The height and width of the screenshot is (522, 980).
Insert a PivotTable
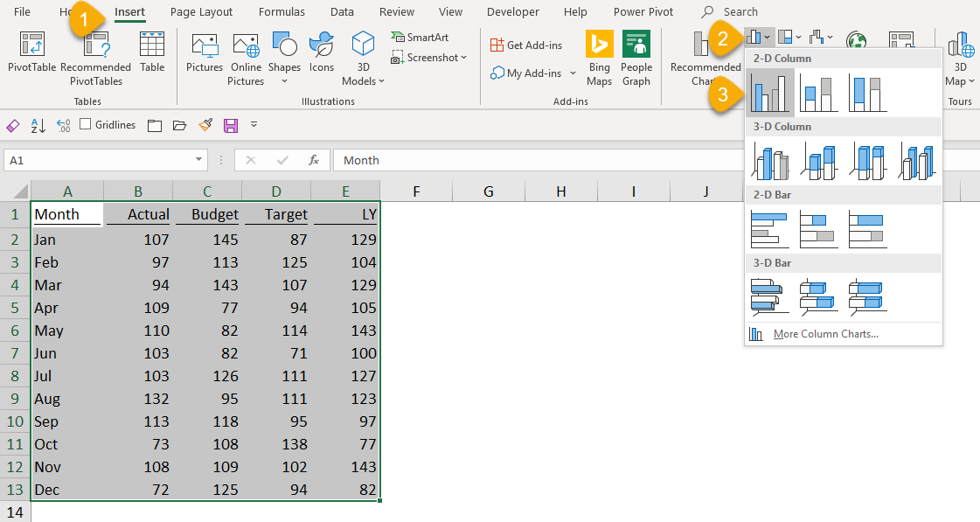tap(31, 52)
